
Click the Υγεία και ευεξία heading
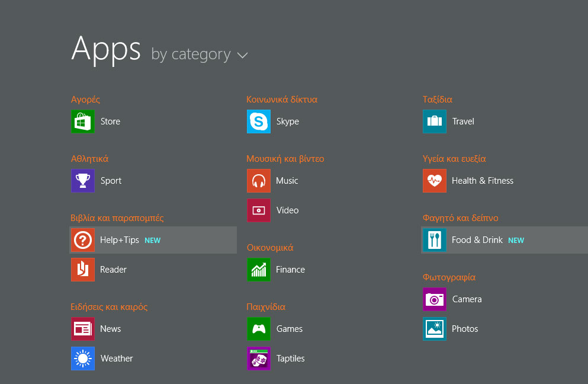(454, 158)
